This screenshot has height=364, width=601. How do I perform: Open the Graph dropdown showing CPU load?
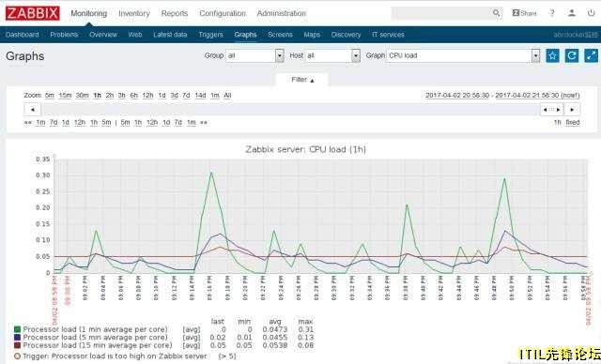click(463, 56)
